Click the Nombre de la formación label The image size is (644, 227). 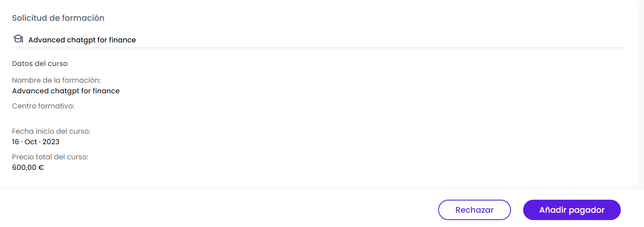[57, 80]
